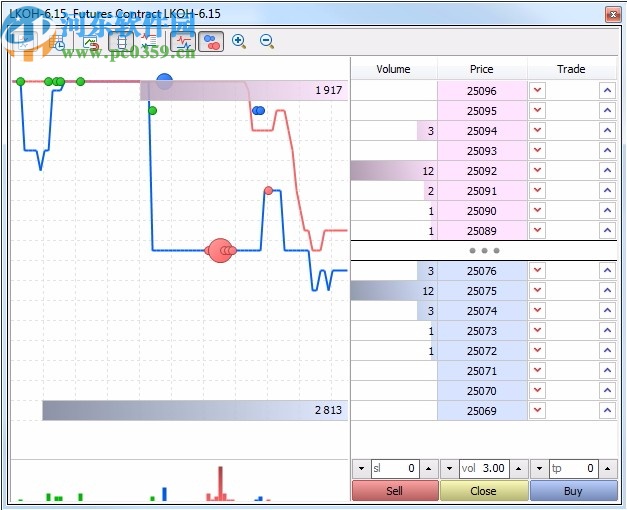The width and height of the screenshot is (627, 510).
Task: Click the Trade column header
Action: coord(572,69)
